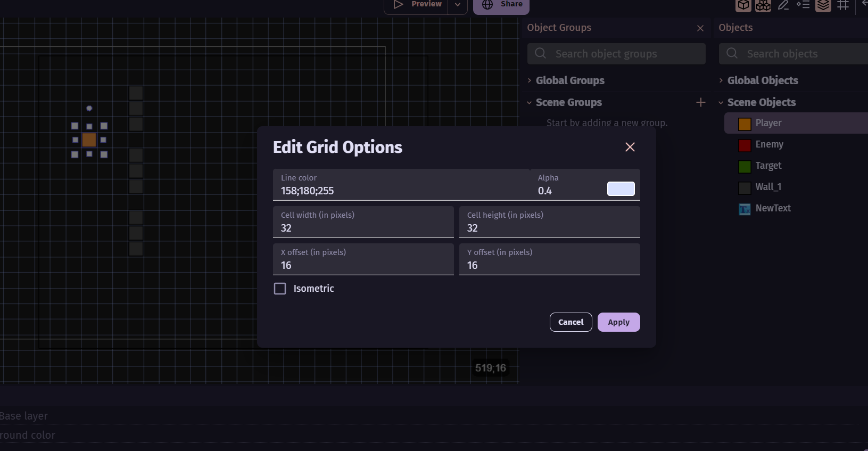Screen dimensions: 868x451
Task: Open the Preview dropdown arrow
Action: click(x=457, y=4)
